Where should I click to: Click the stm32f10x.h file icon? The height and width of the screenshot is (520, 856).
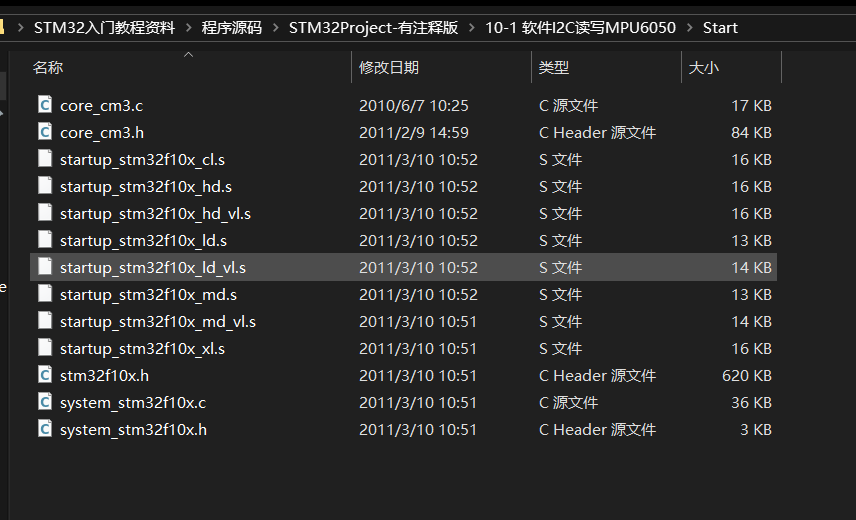45,374
